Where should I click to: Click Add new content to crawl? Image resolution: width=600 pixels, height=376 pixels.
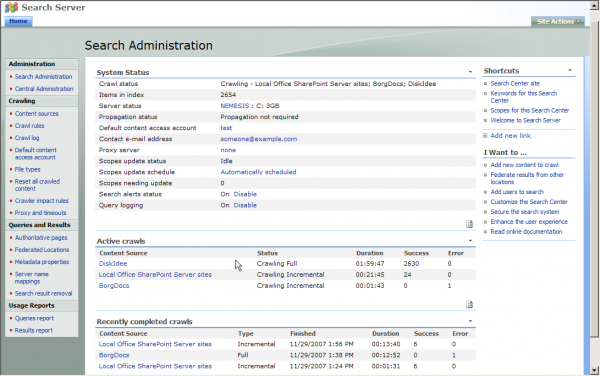point(524,165)
